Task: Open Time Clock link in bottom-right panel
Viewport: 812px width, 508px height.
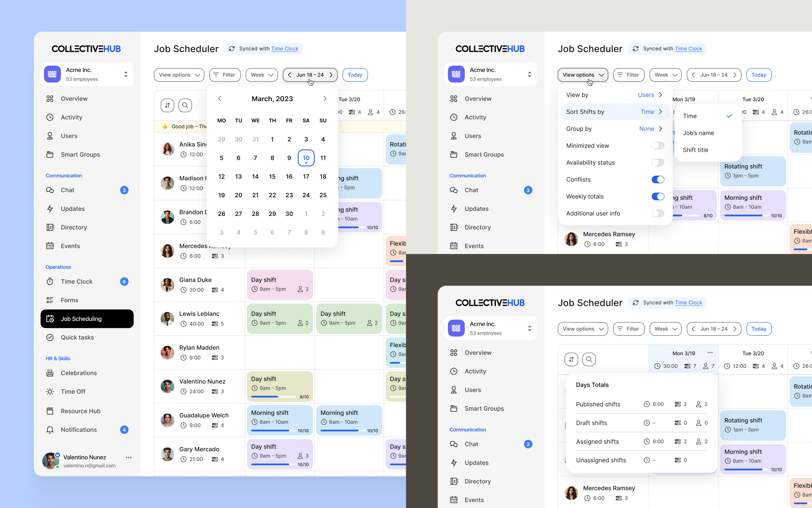Action: [689, 303]
